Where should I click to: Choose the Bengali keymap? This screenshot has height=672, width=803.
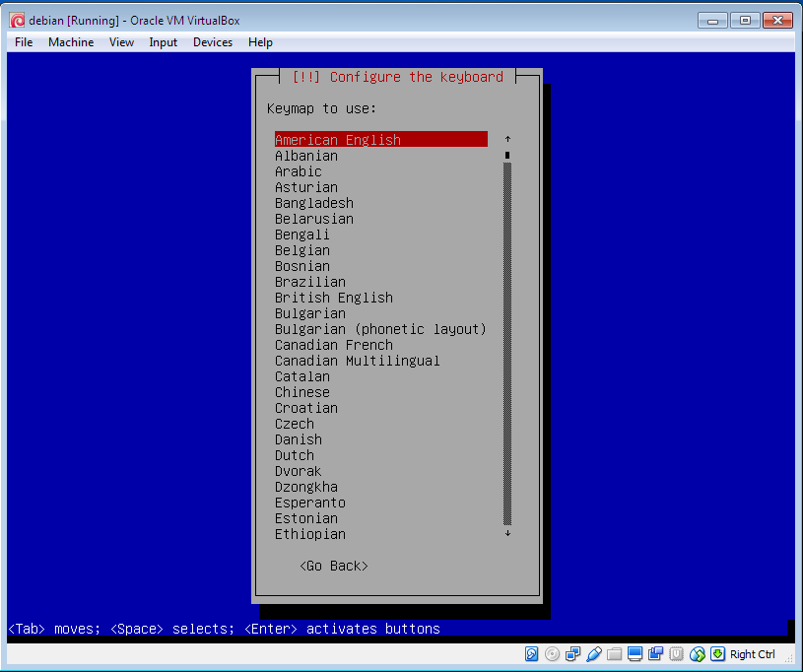pyautogui.click(x=302, y=235)
